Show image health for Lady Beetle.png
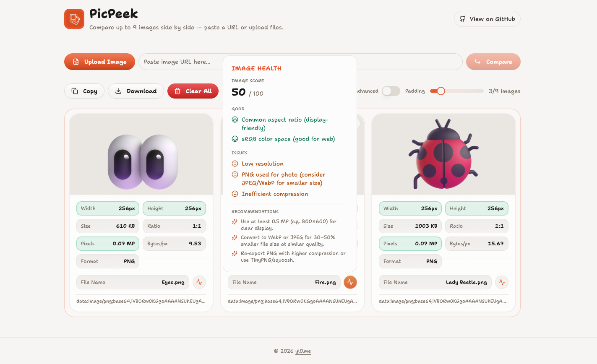 pos(501,282)
